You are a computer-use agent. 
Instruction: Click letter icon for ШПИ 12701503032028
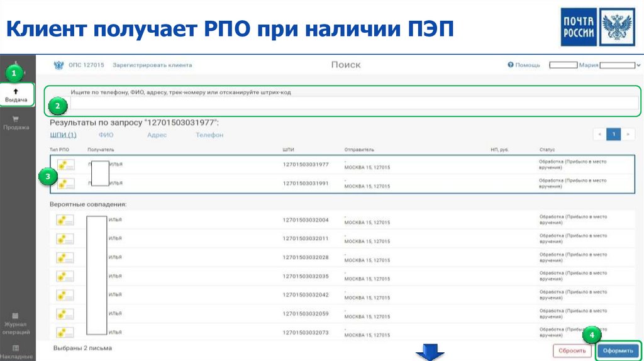tap(65, 257)
